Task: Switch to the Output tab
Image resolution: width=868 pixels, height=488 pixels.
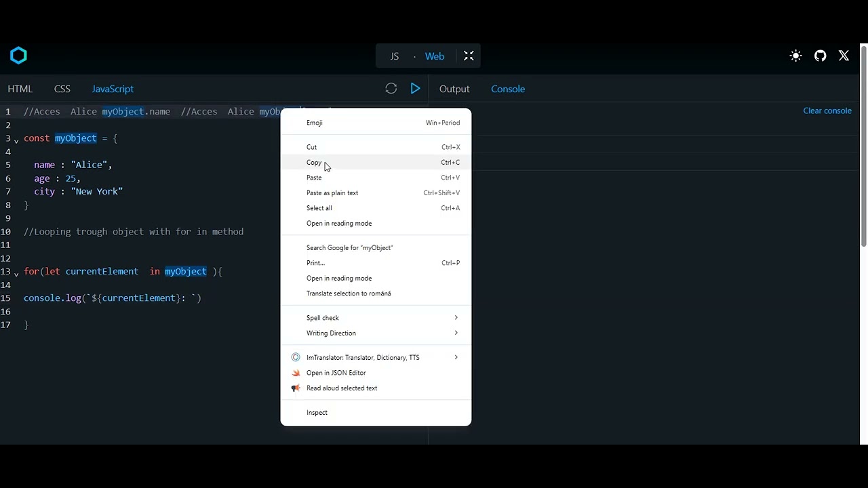Action: (454, 89)
